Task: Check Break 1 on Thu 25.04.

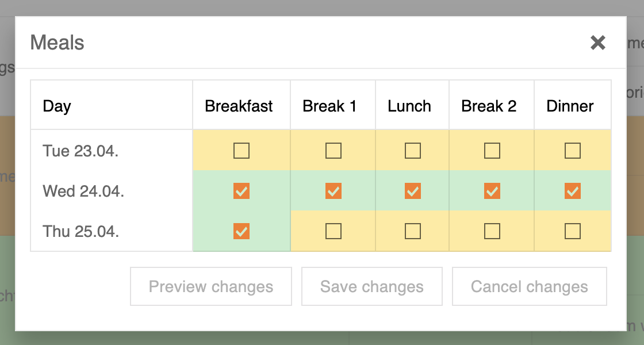Action: pos(333,231)
